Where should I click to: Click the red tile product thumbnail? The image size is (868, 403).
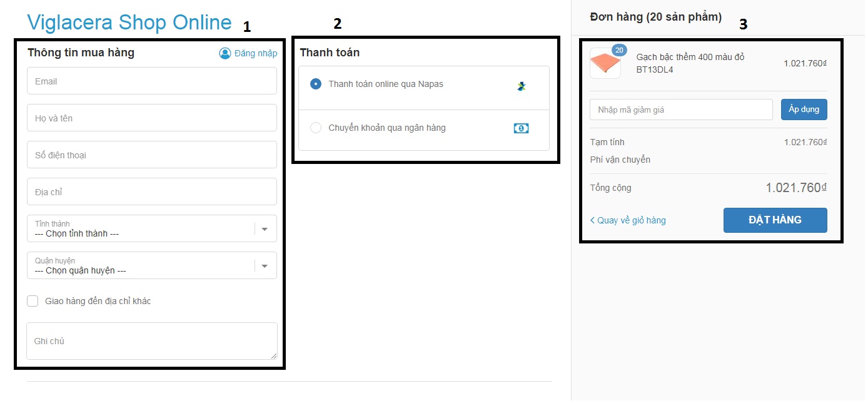605,64
